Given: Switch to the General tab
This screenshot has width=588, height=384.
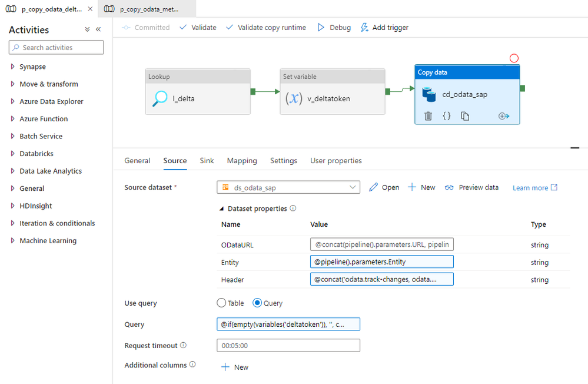Looking at the screenshot, I should pos(137,161).
